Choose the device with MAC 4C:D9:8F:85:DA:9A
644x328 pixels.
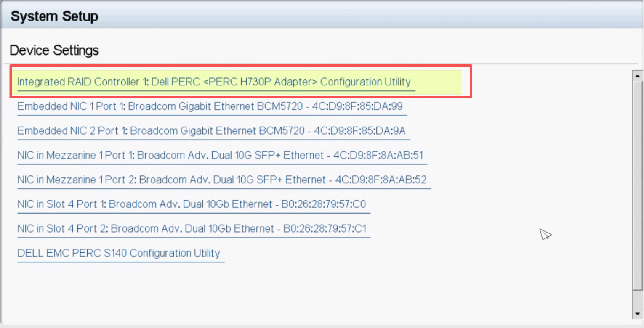(x=359, y=131)
